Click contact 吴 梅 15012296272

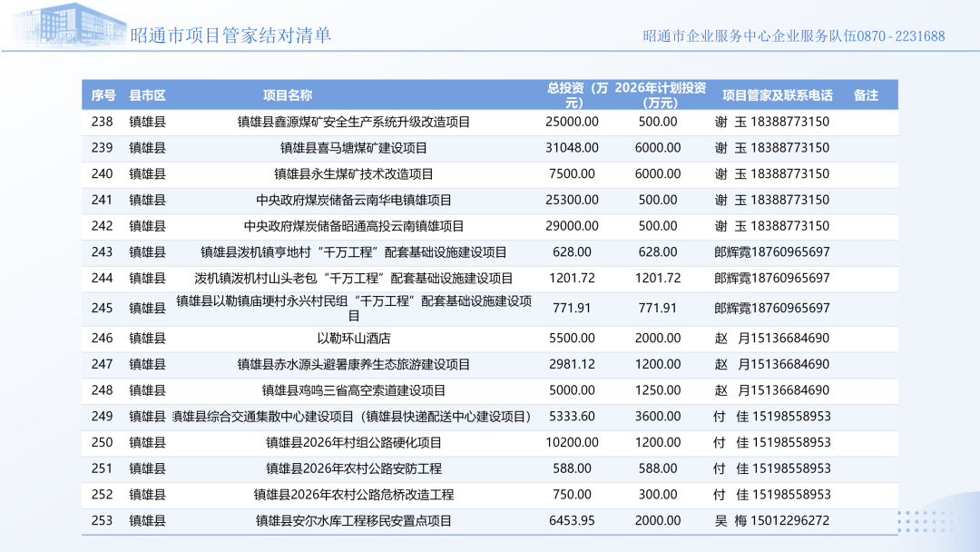point(772,521)
